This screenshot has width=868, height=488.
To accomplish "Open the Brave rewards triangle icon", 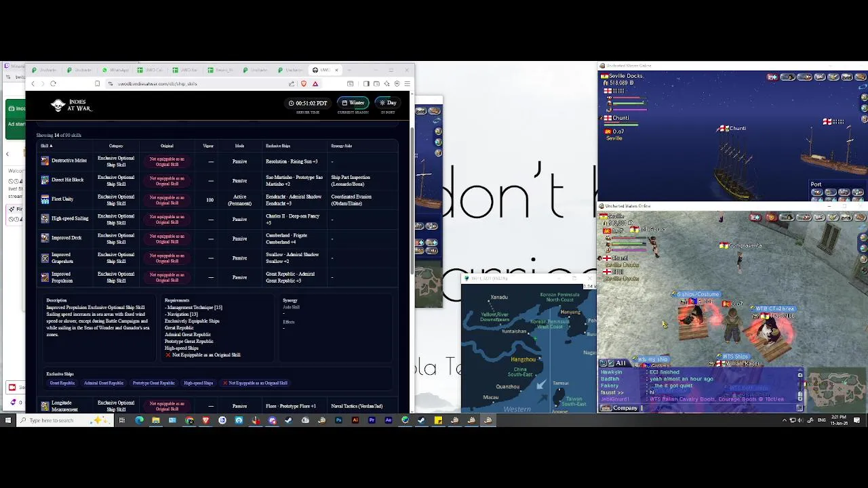I will click(x=315, y=83).
